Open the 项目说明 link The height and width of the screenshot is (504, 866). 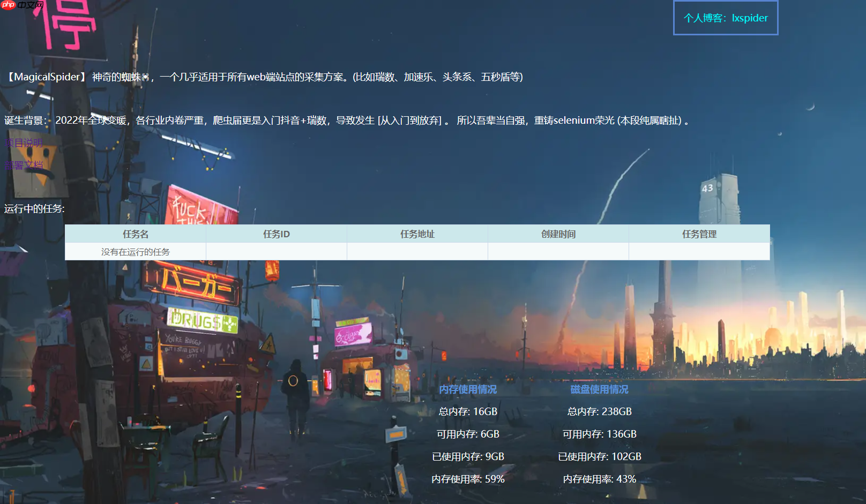pyautogui.click(x=24, y=143)
